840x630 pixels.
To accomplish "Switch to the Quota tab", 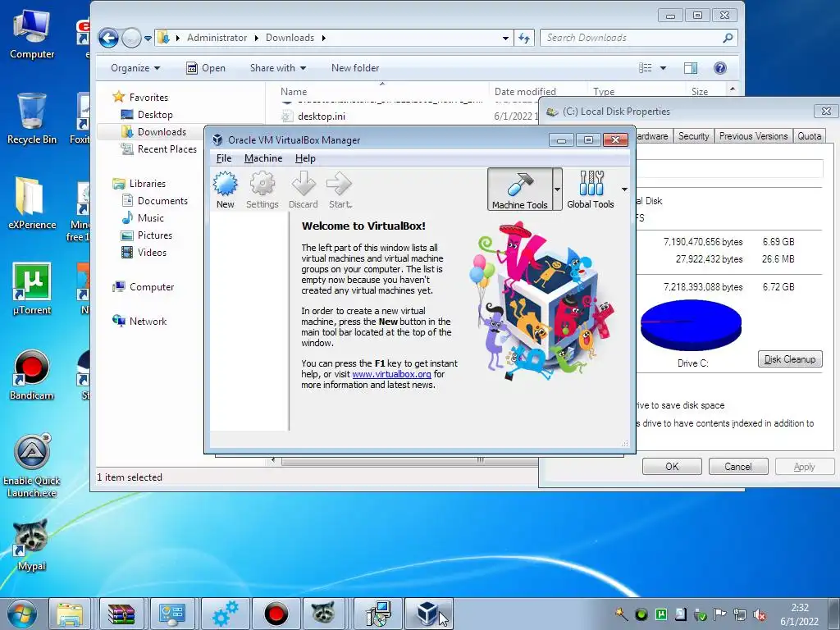I will click(x=809, y=136).
